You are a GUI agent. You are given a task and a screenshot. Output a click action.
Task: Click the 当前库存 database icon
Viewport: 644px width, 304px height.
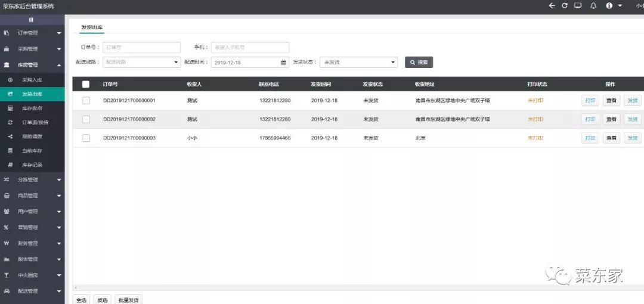point(11,151)
